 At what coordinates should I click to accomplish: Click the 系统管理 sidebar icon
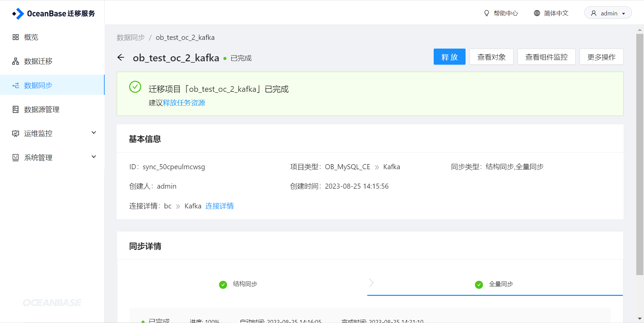pyautogui.click(x=15, y=157)
